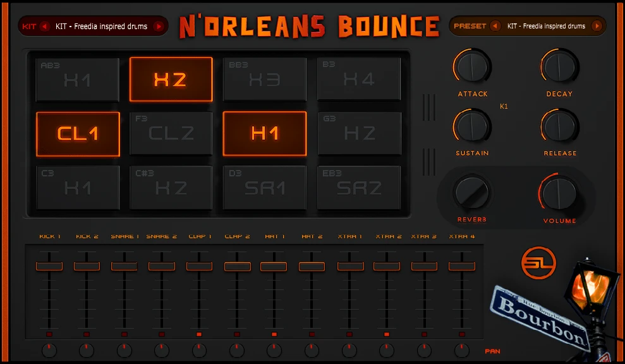Image resolution: width=625 pixels, height=364 pixels.
Task: Toggle the red LED under HAT 2 fader
Action: [x=312, y=334]
